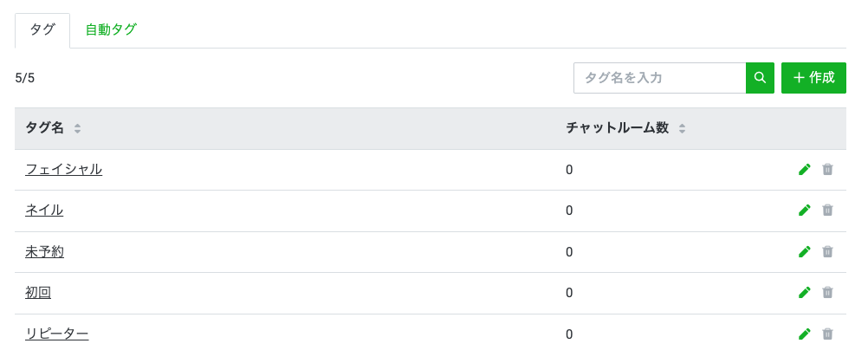Delete the 初回 tag with trash icon
868x363 pixels.
827,293
